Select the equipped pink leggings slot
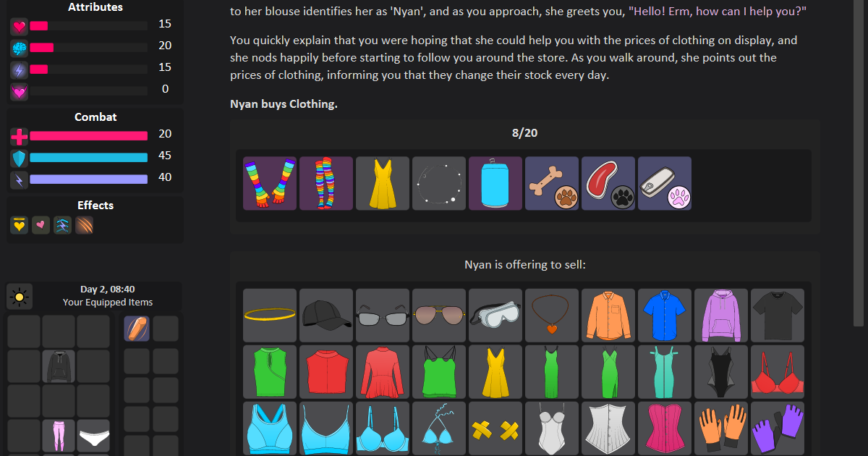 pyautogui.click(x=59, y=436)
